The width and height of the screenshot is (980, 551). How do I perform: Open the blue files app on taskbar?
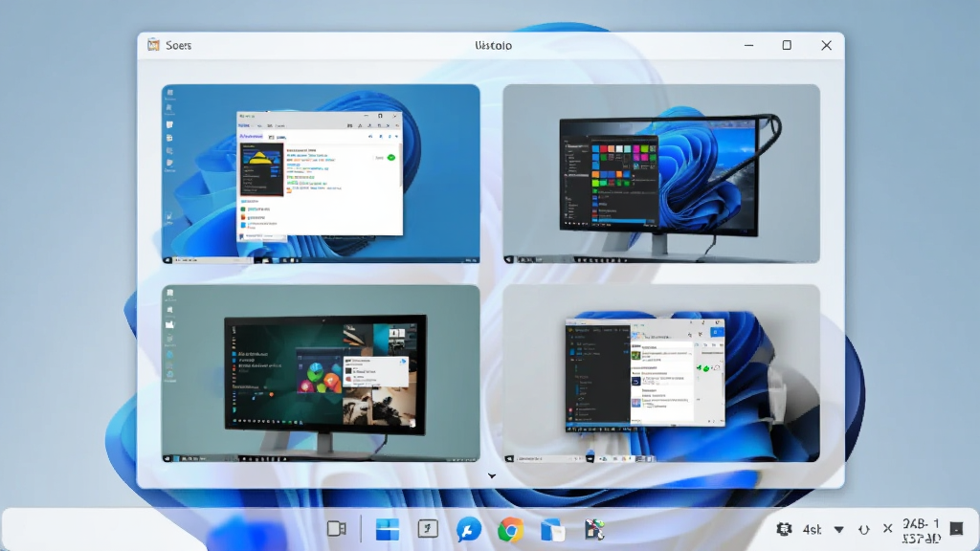(x=552, y=530)
